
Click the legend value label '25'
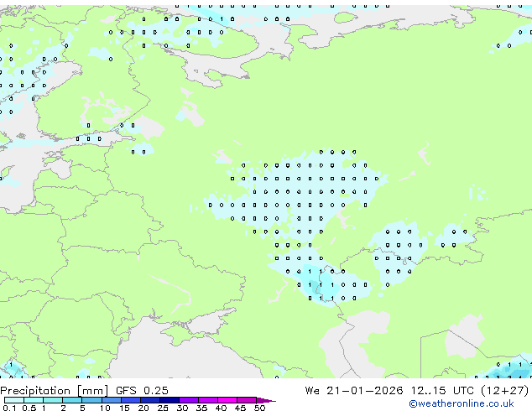163,408
